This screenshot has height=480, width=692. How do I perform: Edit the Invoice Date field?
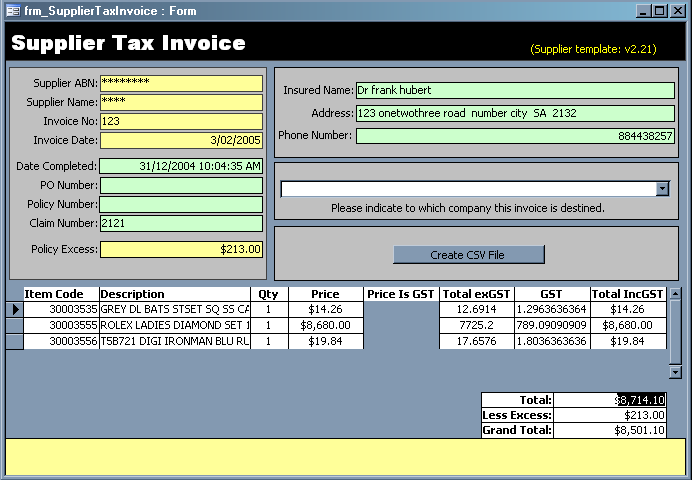[x=181, y=140]
